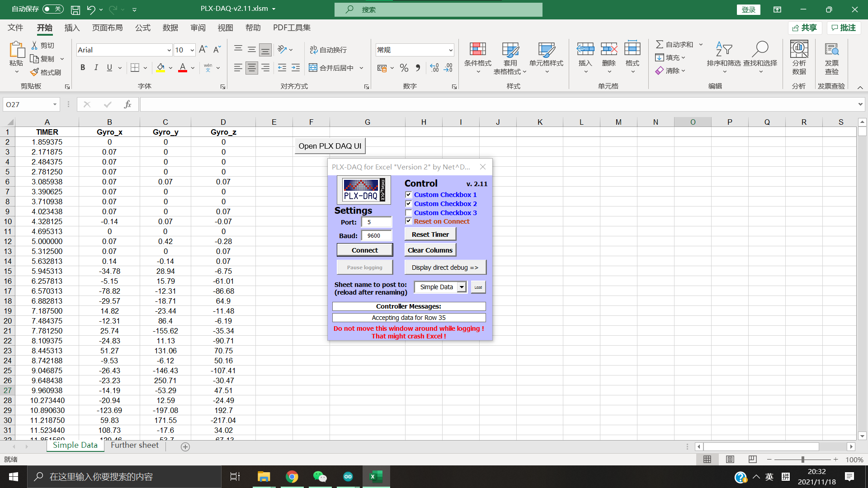Open Conditional Formatting (条件格式)

pos(477,58)
